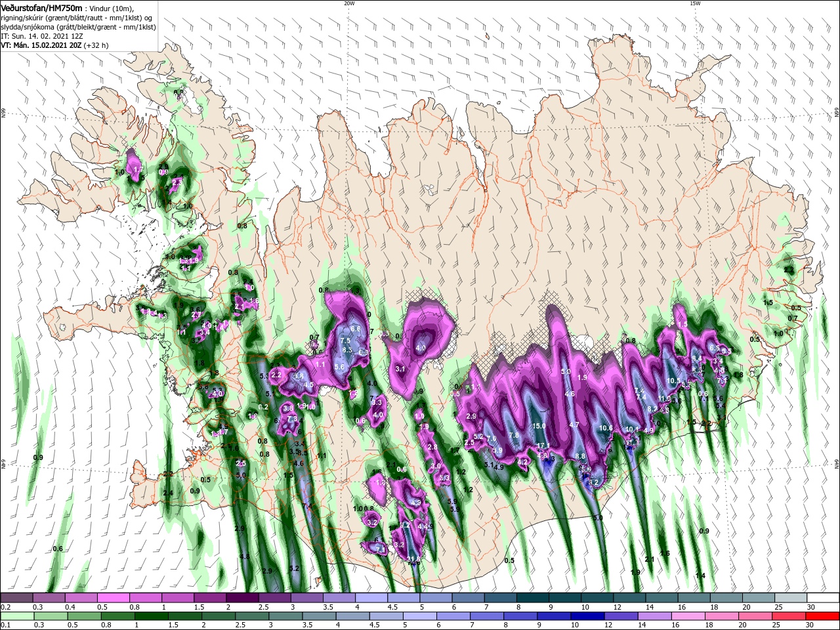Click the 7.5 precipitation value on the map
This screenshot has width=840, height=630.
[345, 341]
